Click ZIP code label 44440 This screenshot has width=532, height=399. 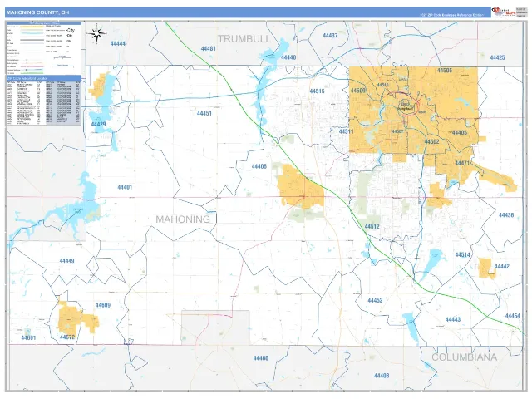pos(288,57)
